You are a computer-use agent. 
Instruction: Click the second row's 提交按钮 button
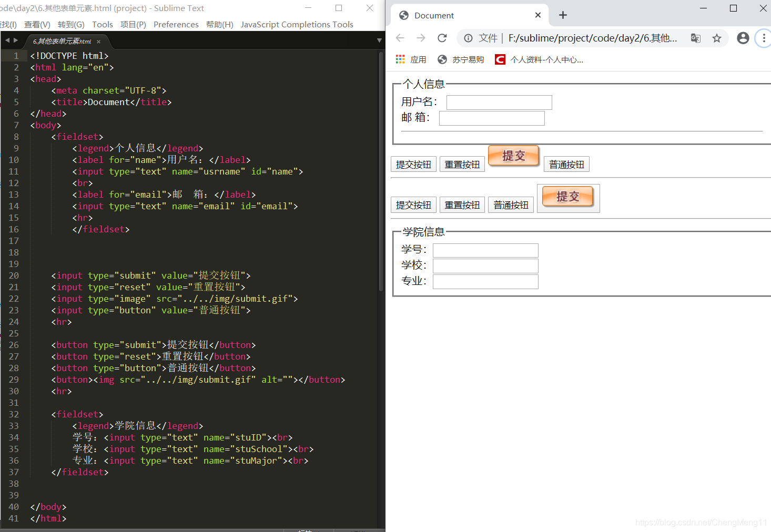413,205
